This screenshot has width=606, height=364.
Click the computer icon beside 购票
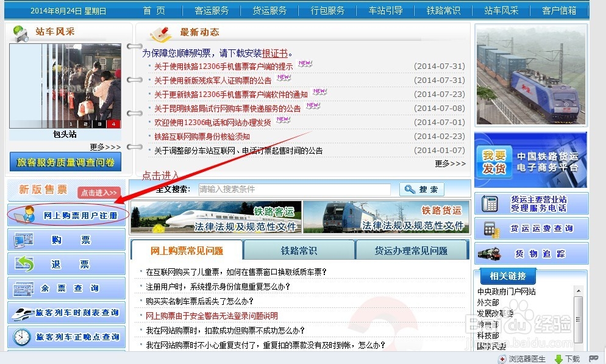pos(24,240)
